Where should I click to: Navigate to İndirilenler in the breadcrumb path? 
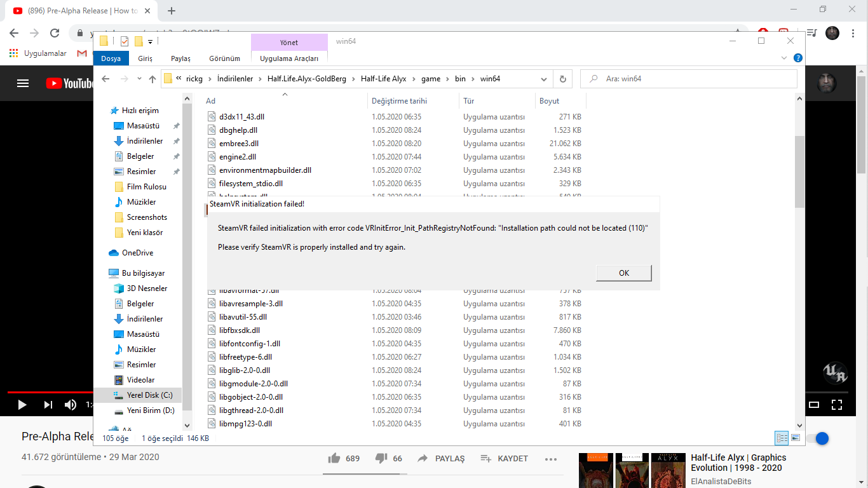pyautogui.click(x=235, y=79)
